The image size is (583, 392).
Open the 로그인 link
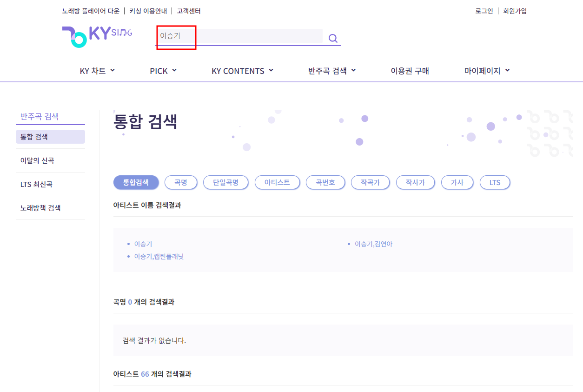pos(484,11)
